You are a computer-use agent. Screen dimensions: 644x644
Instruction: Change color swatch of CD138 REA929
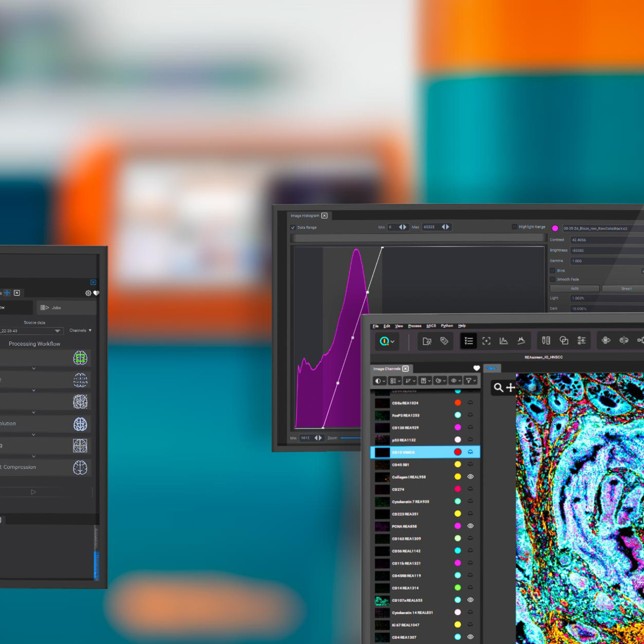[458, 427]
